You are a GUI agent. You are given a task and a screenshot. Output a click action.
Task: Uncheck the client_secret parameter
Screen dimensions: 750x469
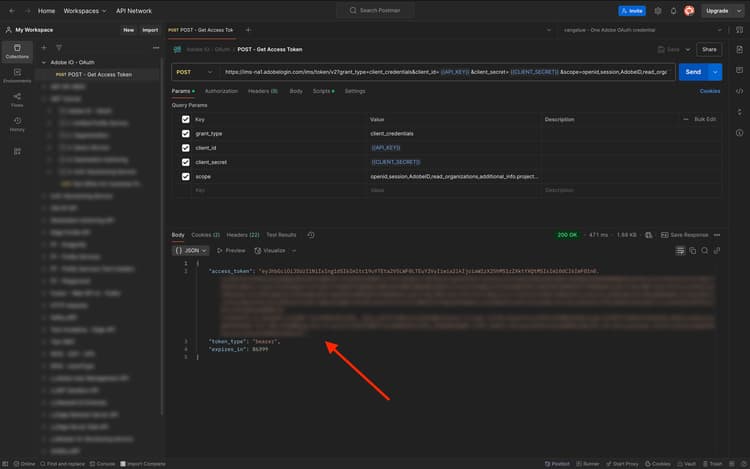point(186,162)
